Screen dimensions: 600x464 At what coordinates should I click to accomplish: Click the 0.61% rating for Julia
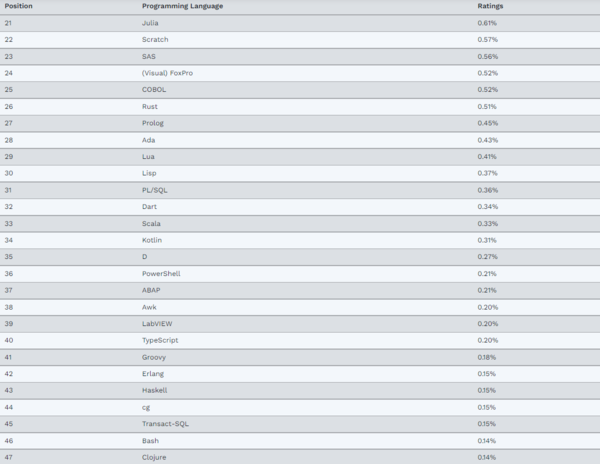[x=487, y=22]
